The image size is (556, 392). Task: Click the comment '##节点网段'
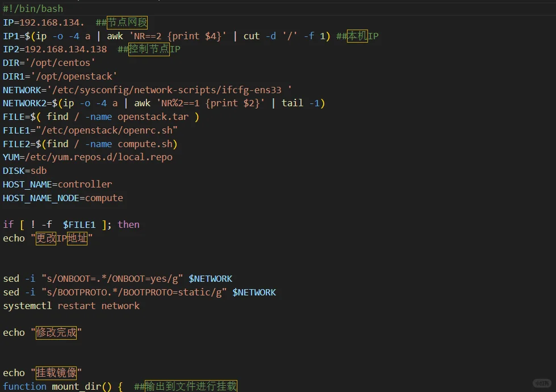pyautogui.click(x=122, y=22)
